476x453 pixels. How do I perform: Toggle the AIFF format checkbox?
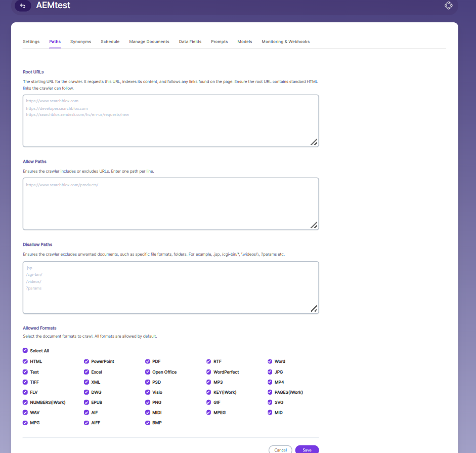coord(86,423)
